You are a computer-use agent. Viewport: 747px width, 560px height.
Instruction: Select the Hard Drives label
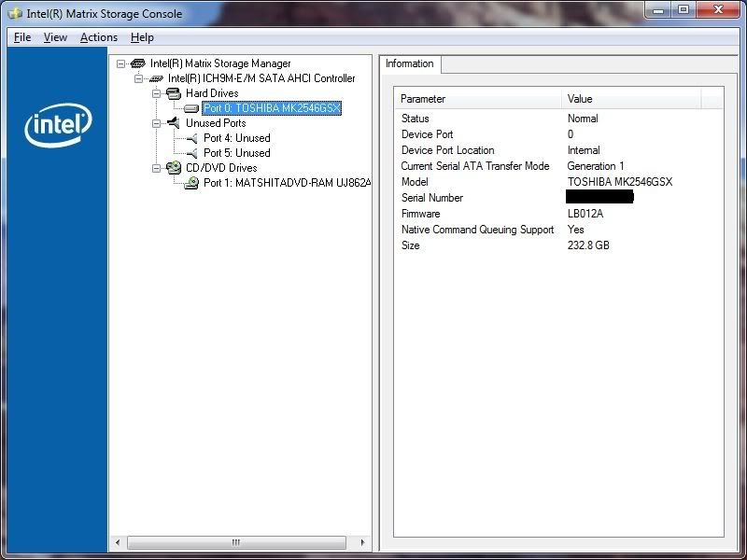(x=212, y=93)
